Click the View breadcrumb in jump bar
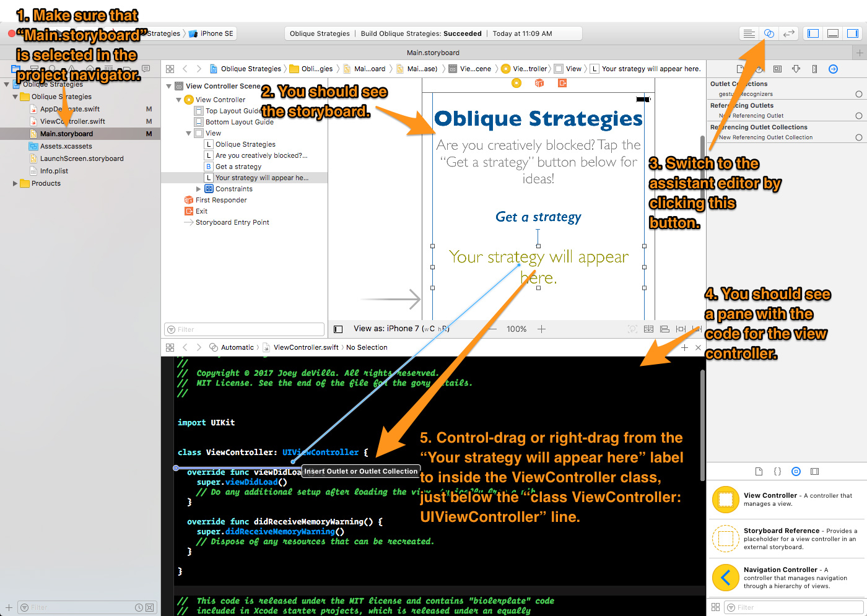The image size is (867, 616). tap(568, 69)
